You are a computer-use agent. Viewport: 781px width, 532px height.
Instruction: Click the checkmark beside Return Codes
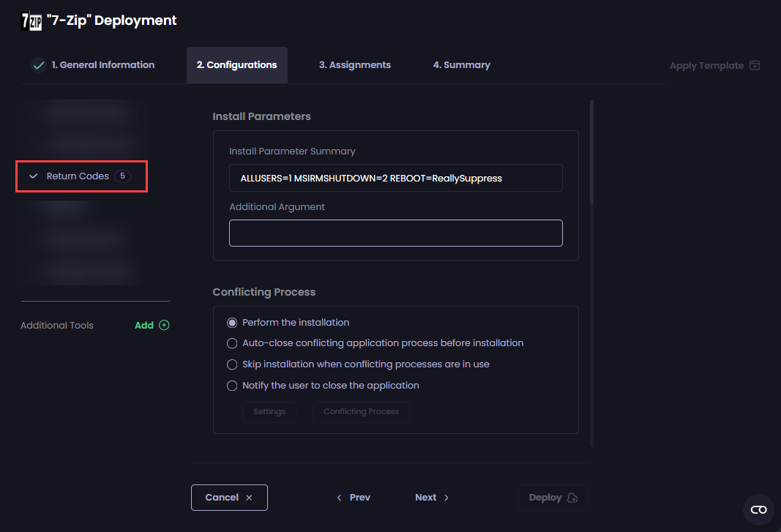click(x=32, y=176)
